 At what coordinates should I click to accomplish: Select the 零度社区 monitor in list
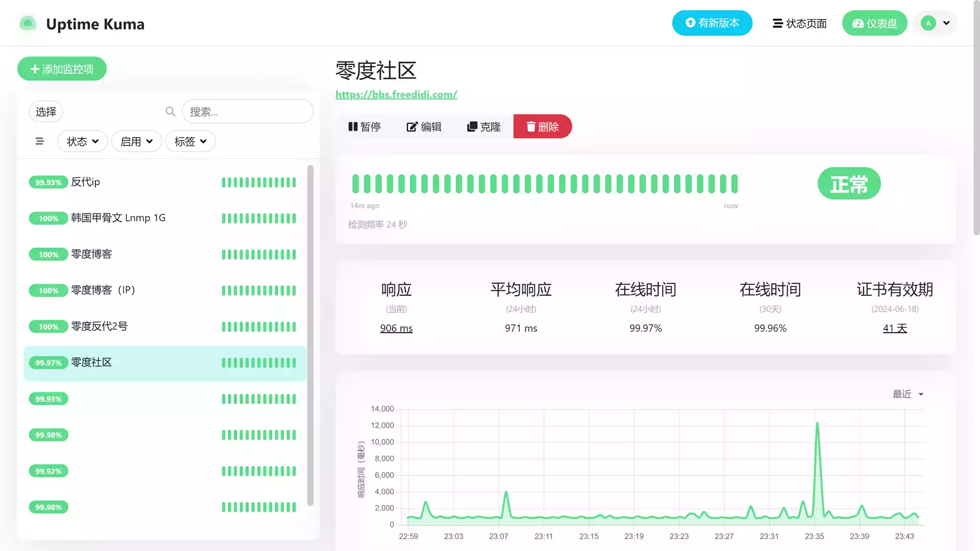click(165, 363)
